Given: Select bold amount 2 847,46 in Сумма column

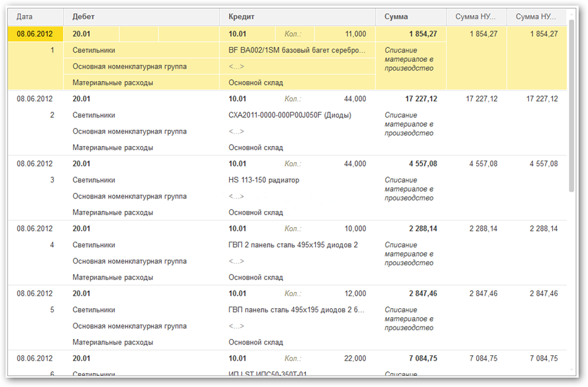Looking at the screenshot, I should (423, 293).
